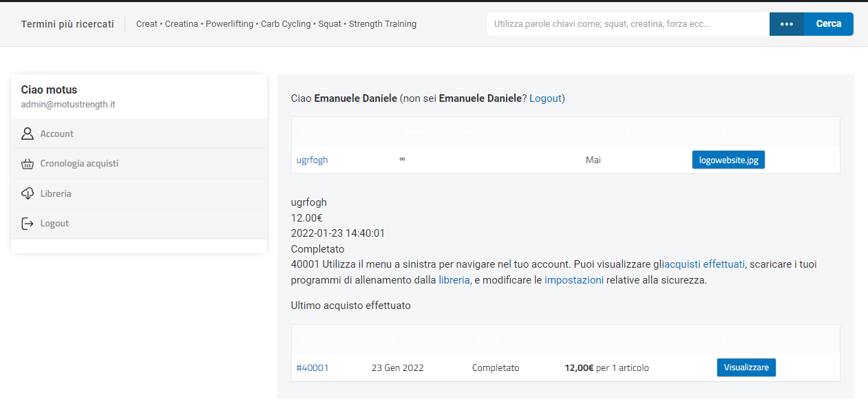Image resolution: width=868 pixels, height=415 pixels.
Task: Search the popular term Carb Cycling
Action: 286,24
